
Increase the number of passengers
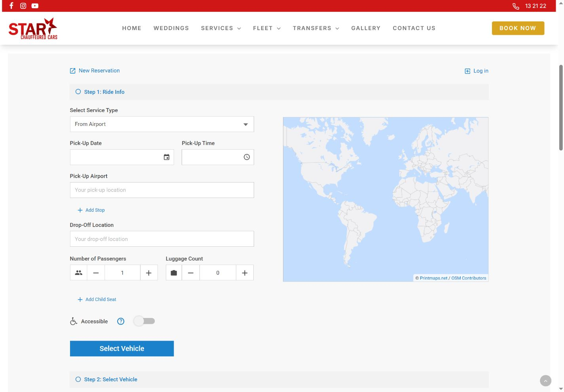pyautogui.click(x=149, y=273)
